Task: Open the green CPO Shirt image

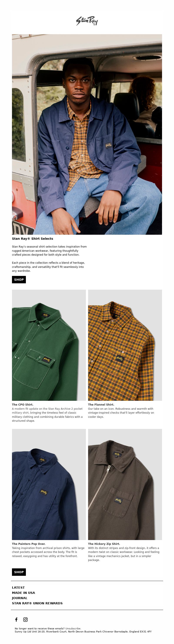Action: [49, 345]
